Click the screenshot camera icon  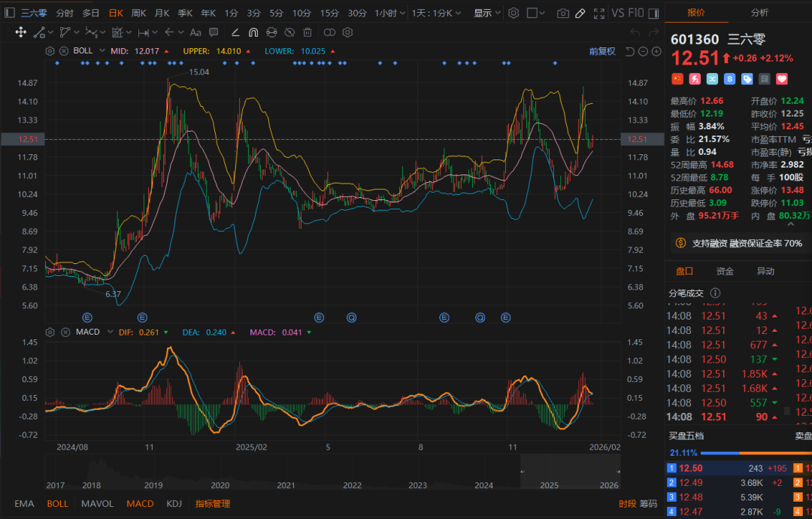(x=562, y=13)
